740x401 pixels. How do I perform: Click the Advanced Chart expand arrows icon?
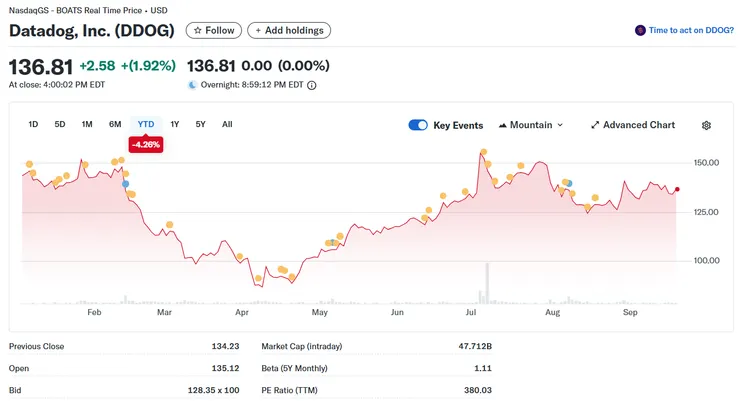pos(595,125)
